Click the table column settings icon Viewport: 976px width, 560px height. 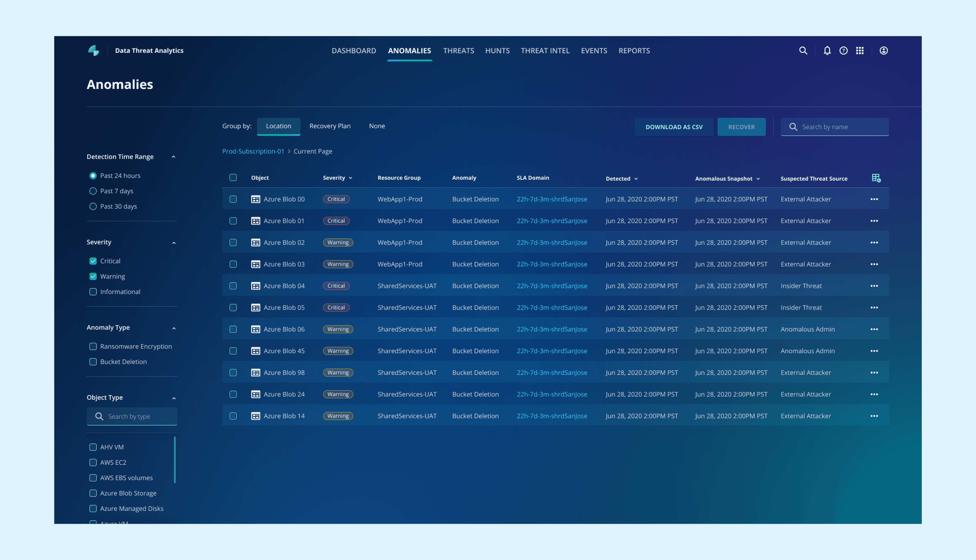coord(876,178)
